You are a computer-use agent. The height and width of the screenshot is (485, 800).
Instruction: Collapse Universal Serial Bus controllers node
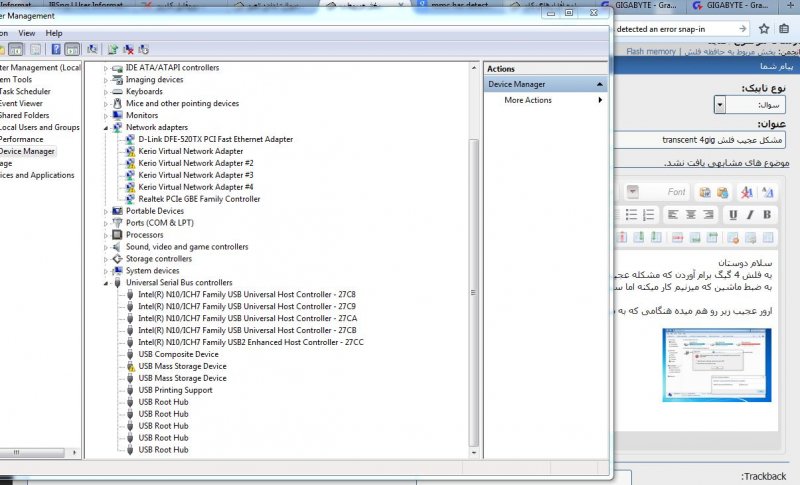click(106, 283)
